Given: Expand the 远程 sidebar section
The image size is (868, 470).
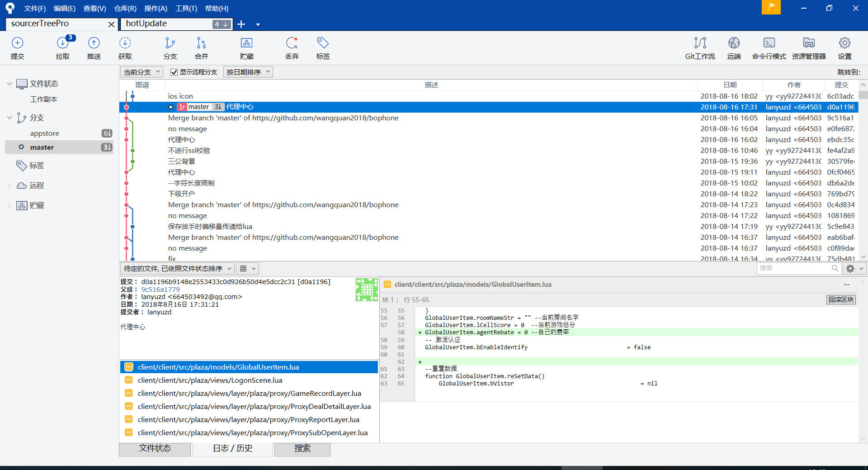Looking at the screenshot, I should click(9, 185).
